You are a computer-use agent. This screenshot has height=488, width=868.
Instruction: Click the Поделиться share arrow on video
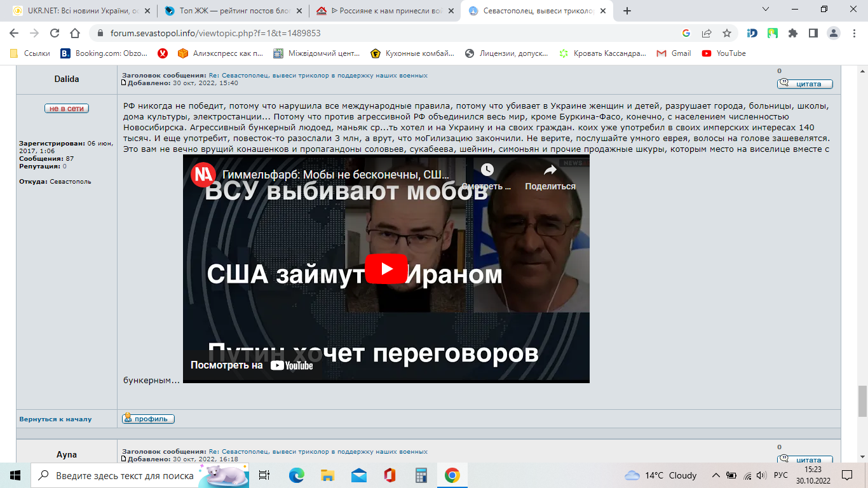[x=550, y=170]
